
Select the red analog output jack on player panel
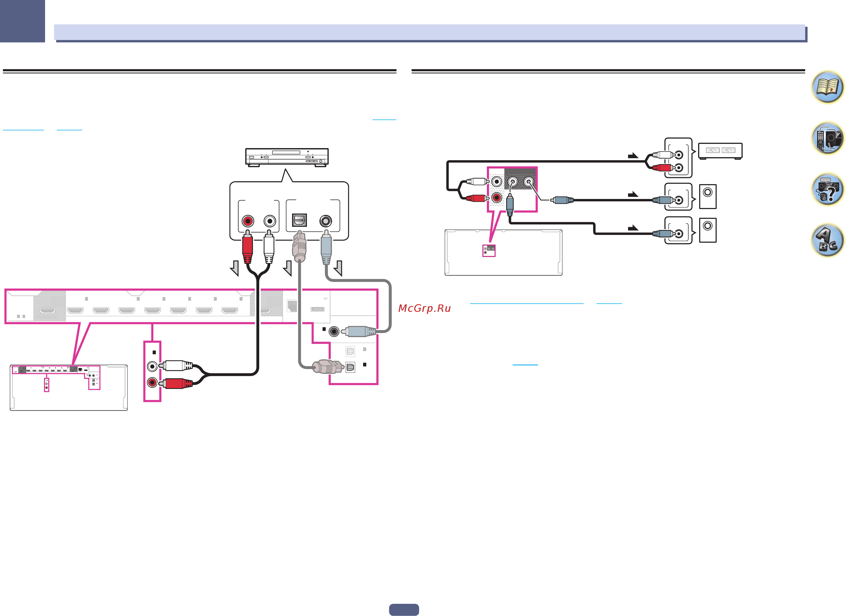(x=248, y=221)
